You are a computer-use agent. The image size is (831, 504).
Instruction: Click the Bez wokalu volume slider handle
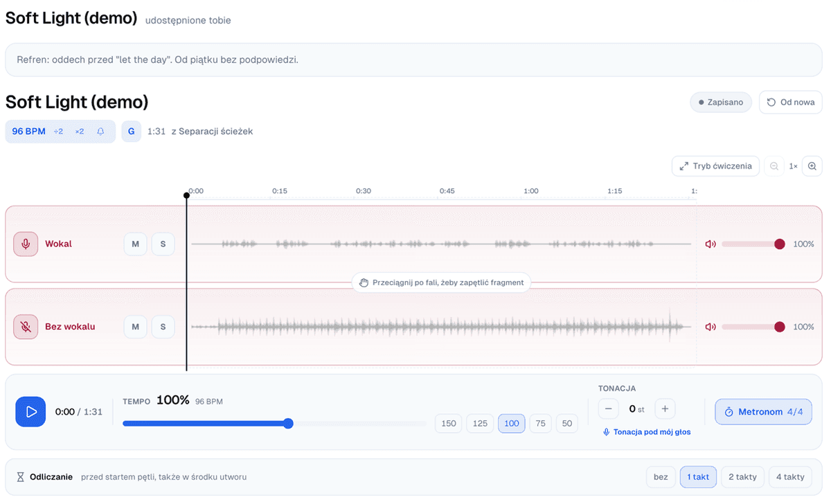point(780,327)
